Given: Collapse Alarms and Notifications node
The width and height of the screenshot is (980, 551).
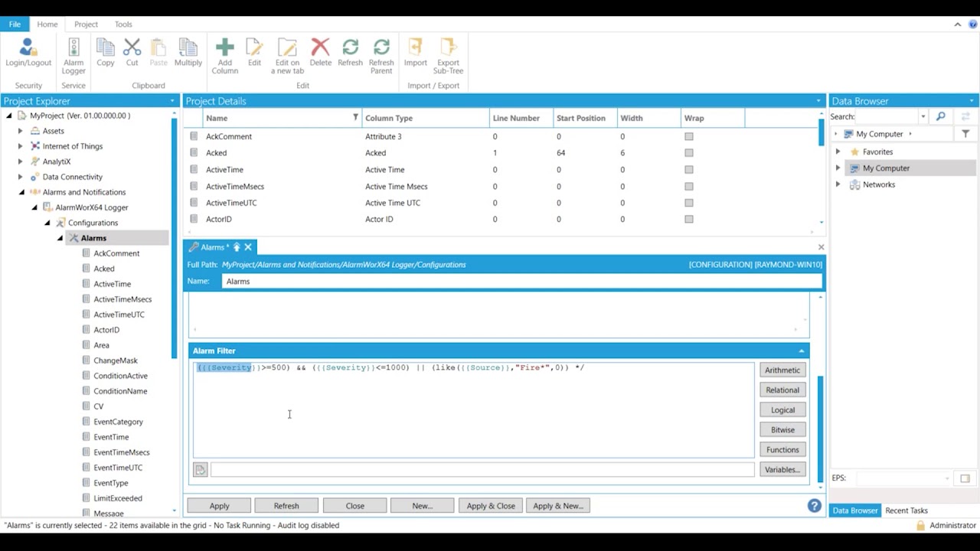Looking at the screenshot, I should click(21, 192).
